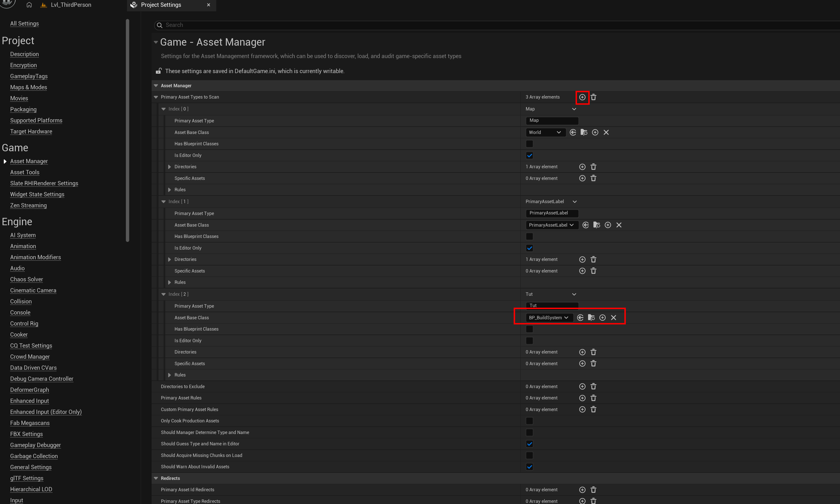The image size is (840, 504).
Task: Expand Rules under Index [ 2 ]
Action: pyautogui.click(x=169, y=375)
